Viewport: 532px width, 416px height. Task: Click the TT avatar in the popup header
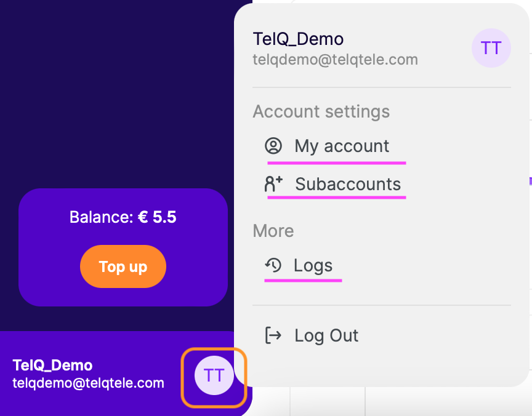[x=491, y=48]
